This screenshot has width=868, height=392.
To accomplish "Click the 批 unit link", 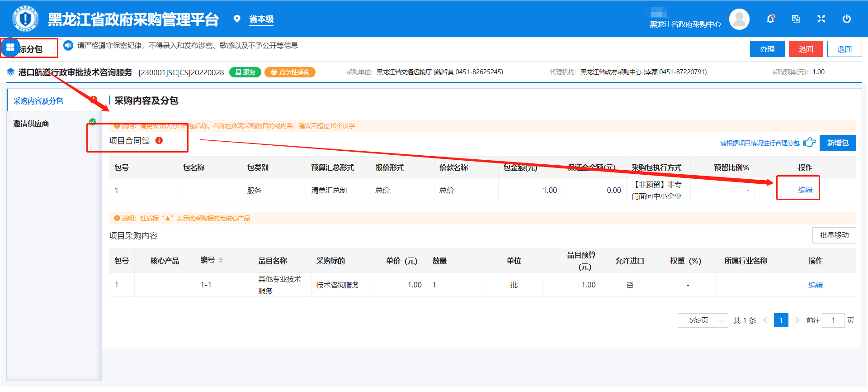I will coord(514,285).
